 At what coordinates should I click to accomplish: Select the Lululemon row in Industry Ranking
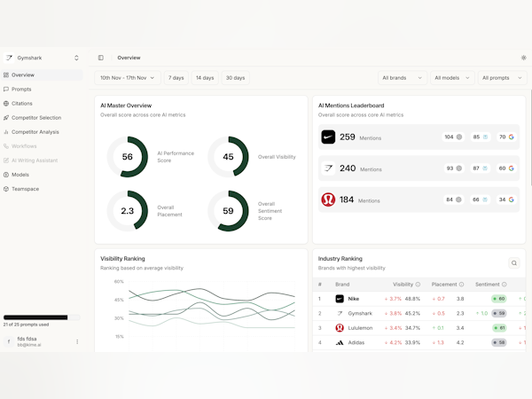coord(419,328)
